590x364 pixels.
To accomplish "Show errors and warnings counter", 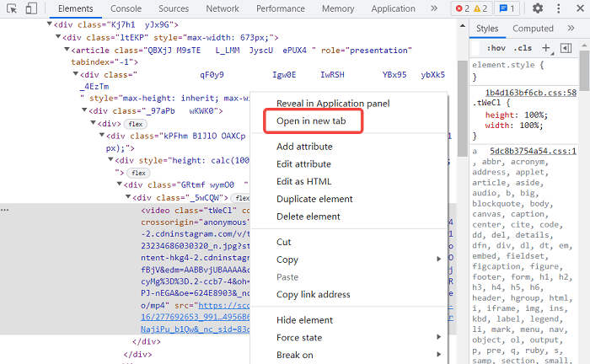I will click(471, 8).
